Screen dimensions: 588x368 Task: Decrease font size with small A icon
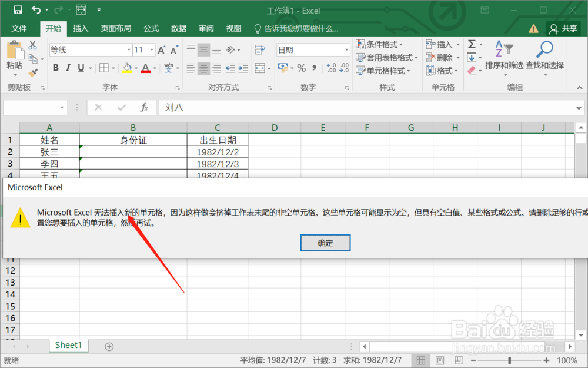(175, 50)
